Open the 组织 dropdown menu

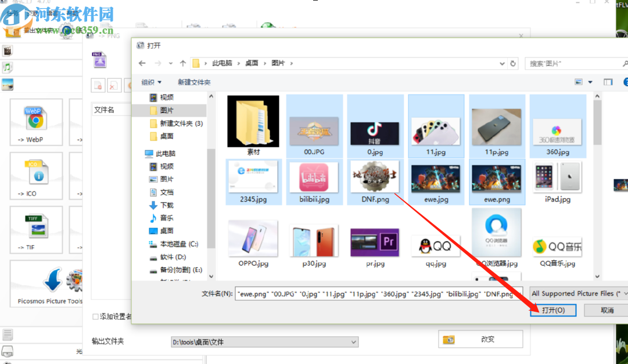[x=152, y=82]
